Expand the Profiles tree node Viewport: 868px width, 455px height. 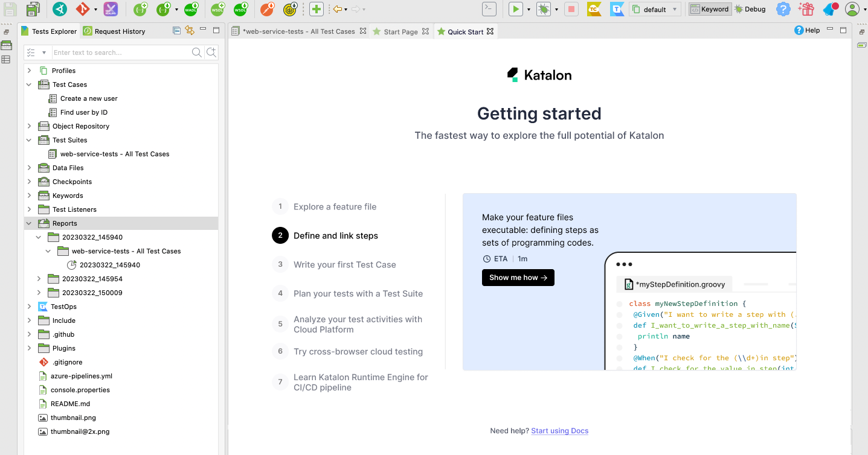click(29, 71)
